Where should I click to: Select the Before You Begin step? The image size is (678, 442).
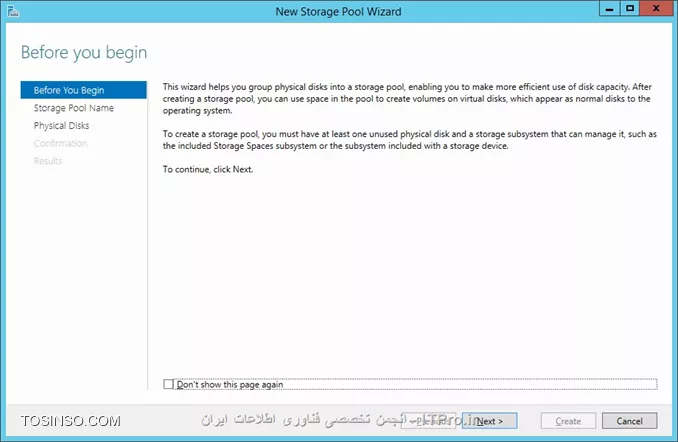(83, 90)
